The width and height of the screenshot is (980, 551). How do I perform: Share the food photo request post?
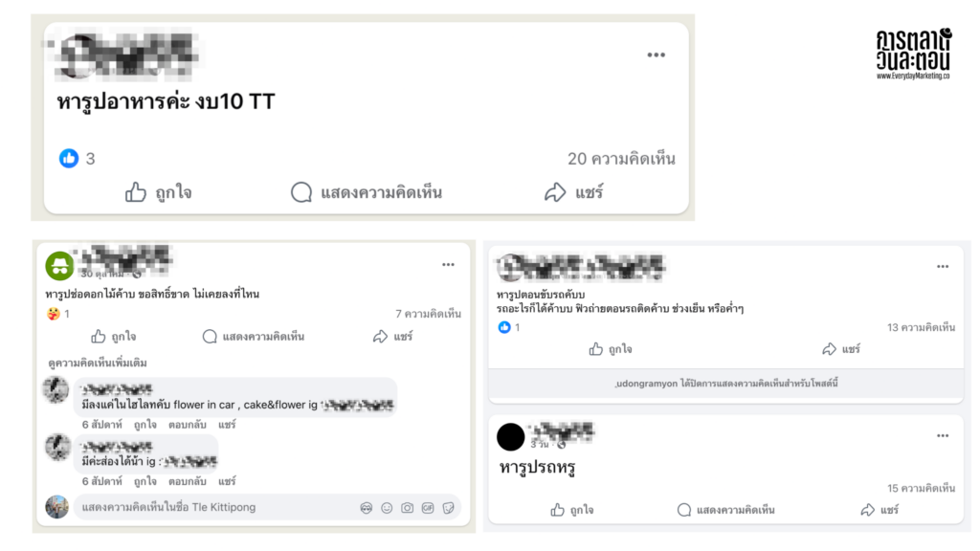(x=574, y=192)
